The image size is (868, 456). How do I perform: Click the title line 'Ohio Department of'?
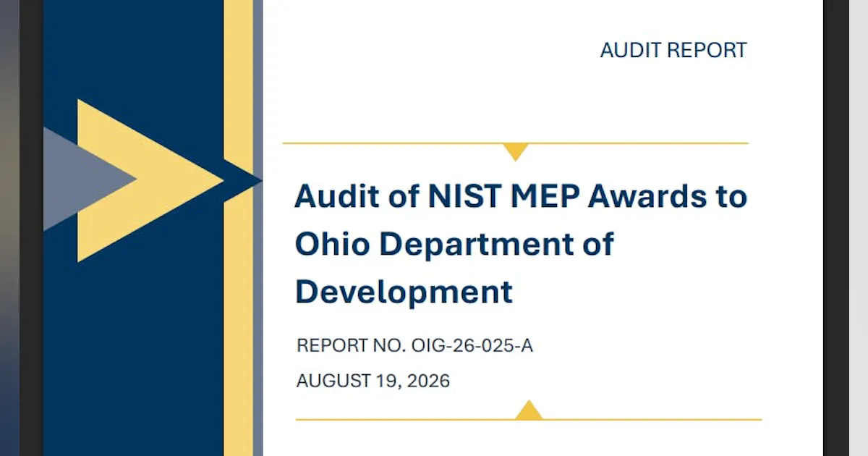click(x=454, y=245)
